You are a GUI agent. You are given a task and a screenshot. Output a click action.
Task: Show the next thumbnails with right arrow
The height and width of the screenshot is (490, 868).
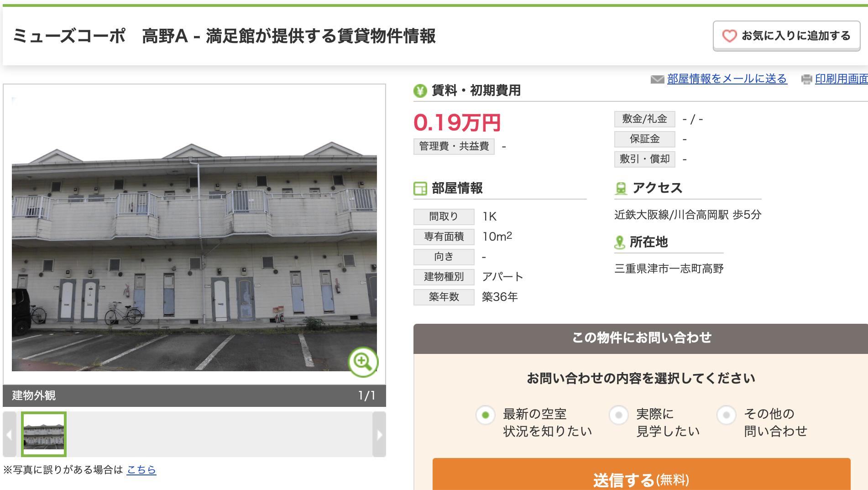pos(379,434)
